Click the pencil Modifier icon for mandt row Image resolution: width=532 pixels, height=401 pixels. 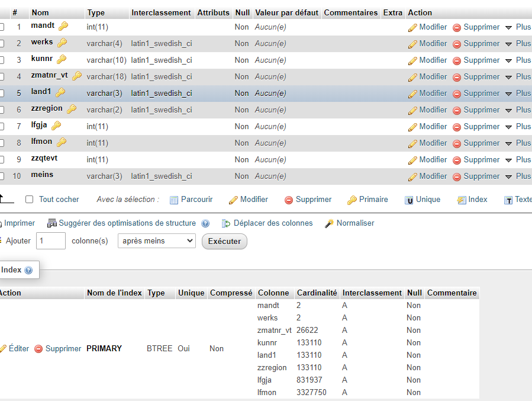click(x=412, y=27)
